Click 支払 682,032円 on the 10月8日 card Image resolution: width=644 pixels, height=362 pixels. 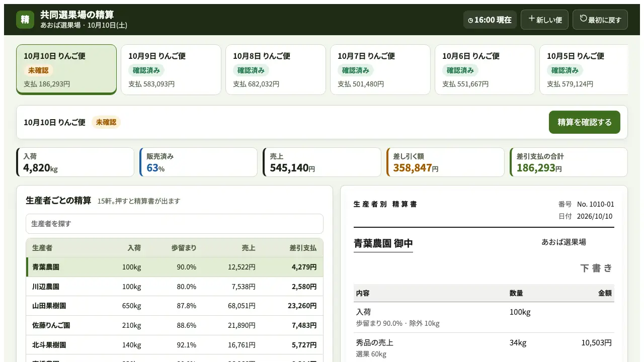click(x=256, y=84)
